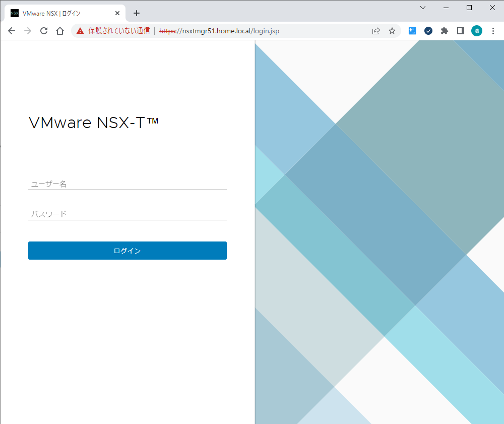The image size is (504, 424).
Task: Click the share page icon
Action: coord(376,31)
